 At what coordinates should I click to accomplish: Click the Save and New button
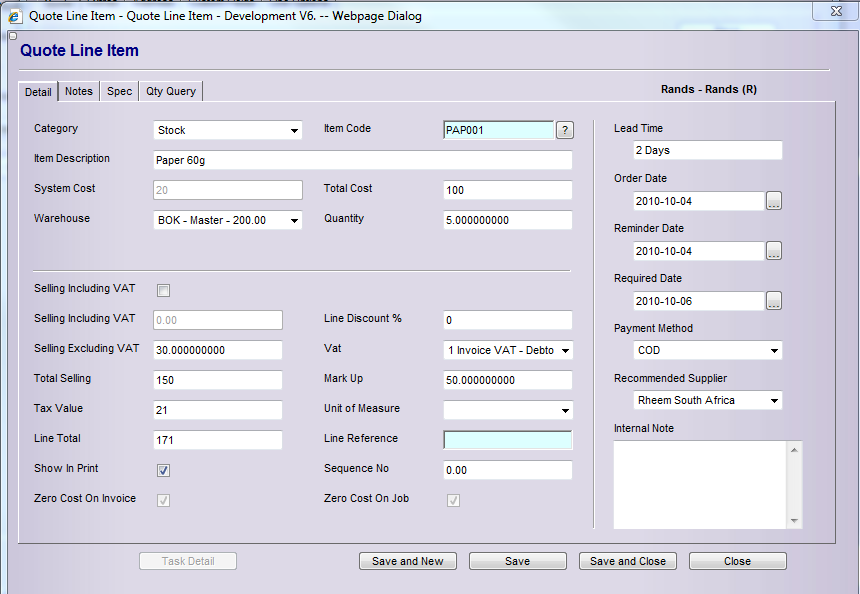click(407, 561)
